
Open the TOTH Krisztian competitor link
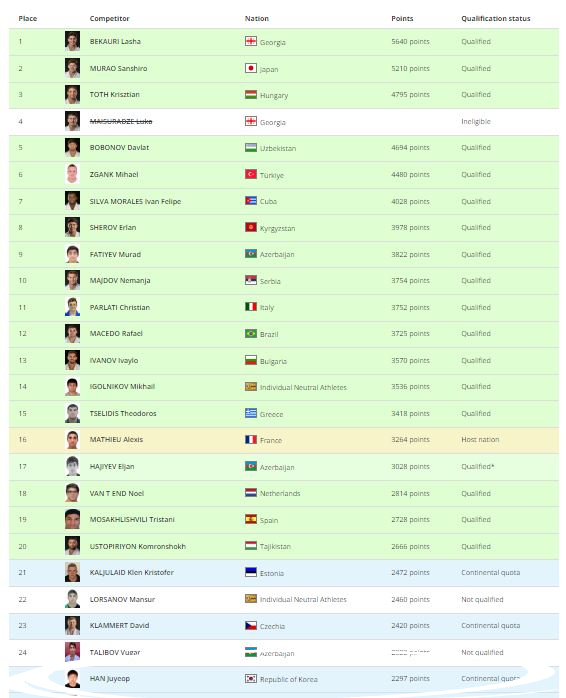(114, 94)
